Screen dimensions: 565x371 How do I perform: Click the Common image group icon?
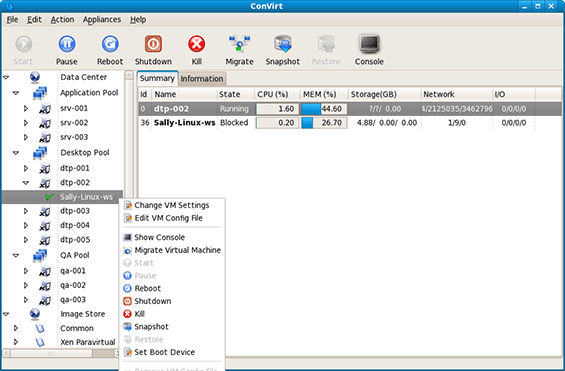tap(40, 328)
